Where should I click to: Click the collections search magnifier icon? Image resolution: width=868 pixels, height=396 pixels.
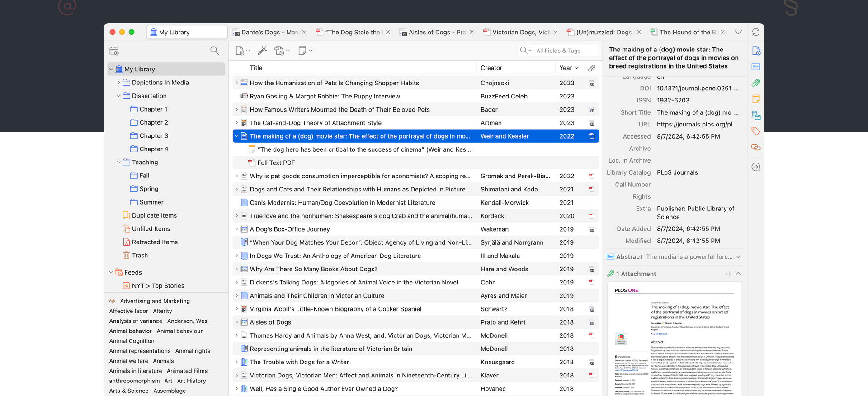(x=214, y=51)
